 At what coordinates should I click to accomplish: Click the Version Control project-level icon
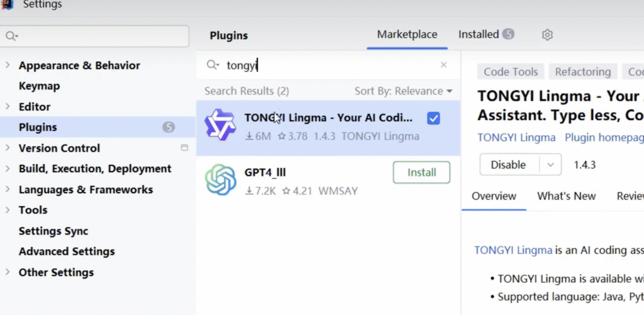[x=184, y=148]
